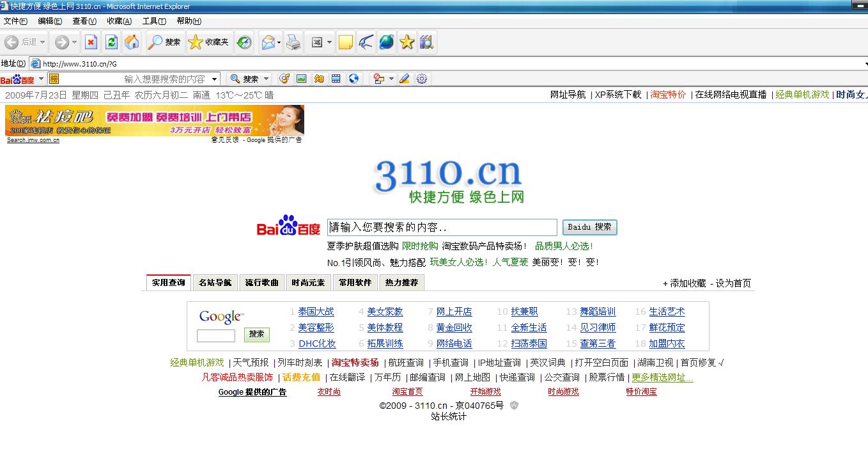Focus the Baidu toolbar search input
Viewport: 868px width, 467px height.
(x=134, y=79)
